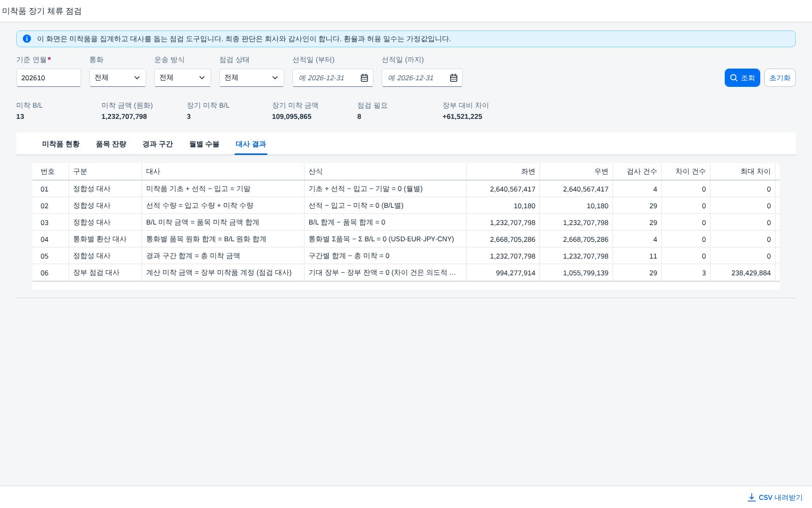Click the 238,429,884 최대 차이 value

pyautogui.click(x=751, y=273)
